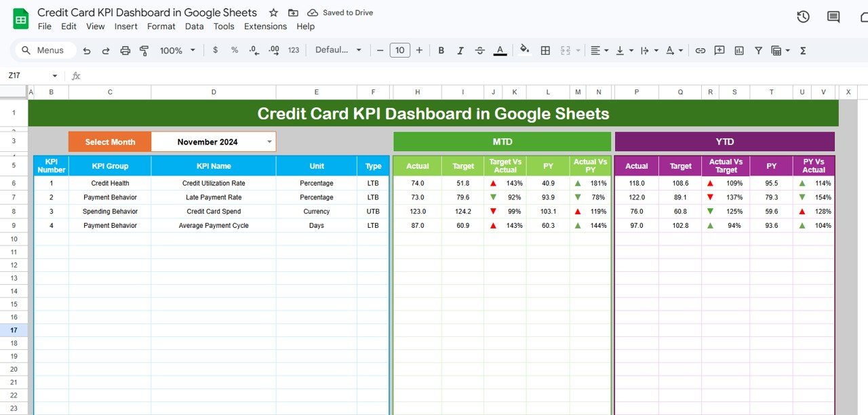Star the spreadsheet next to its title
868x415 pixels.
pos(273,12)
